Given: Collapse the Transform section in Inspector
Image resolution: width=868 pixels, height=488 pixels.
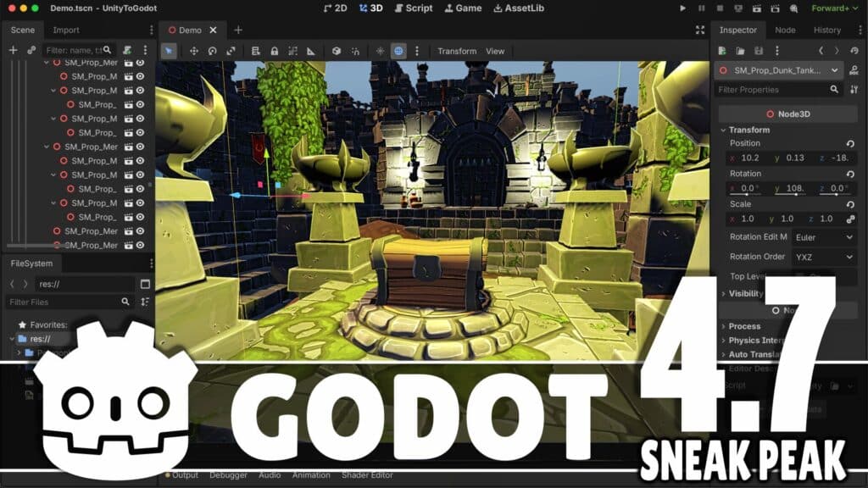Looking at the screenshot, I should click(722, 130).
